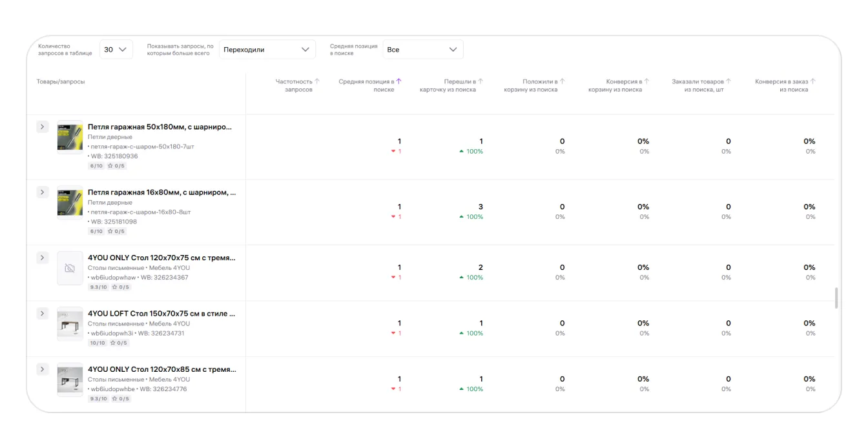Open product link 4YOU ONLY Стол 120x70x75
This screenshot has width=868, height=448.
coord(161,258)
